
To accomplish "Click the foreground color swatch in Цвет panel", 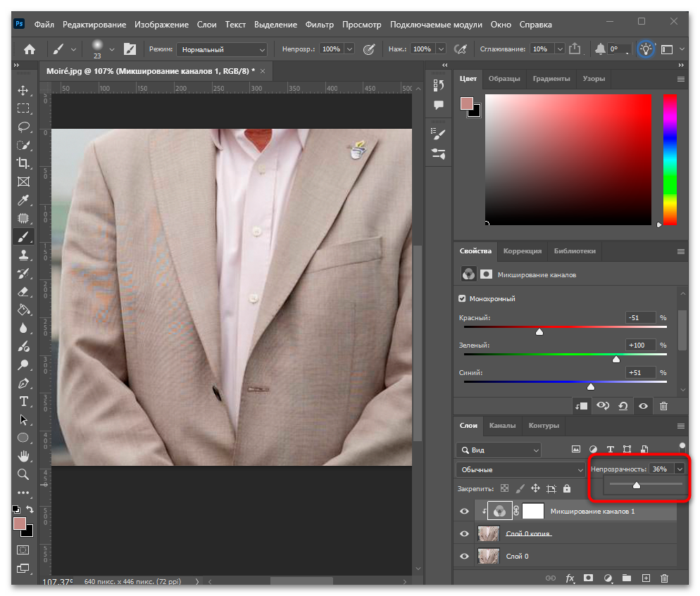I will tap(466, 103).
